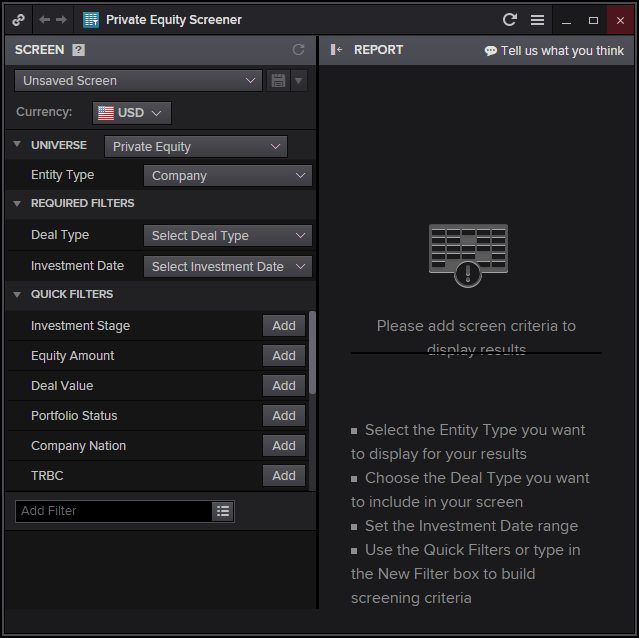Open the SCREEN help question mark icon
639x638 pixels.
(78, 50)
